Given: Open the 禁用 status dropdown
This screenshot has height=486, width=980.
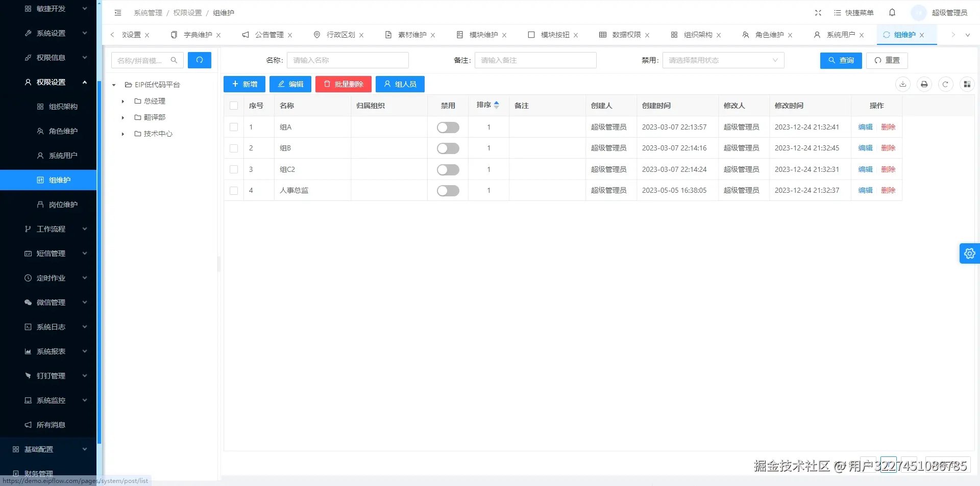Looking at the screenshot, I should [x=723, y=60].
